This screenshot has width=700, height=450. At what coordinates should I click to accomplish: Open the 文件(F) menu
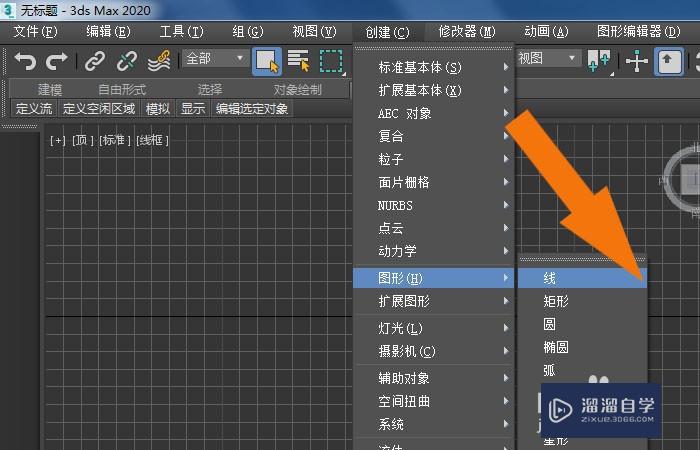pos(36,32)
